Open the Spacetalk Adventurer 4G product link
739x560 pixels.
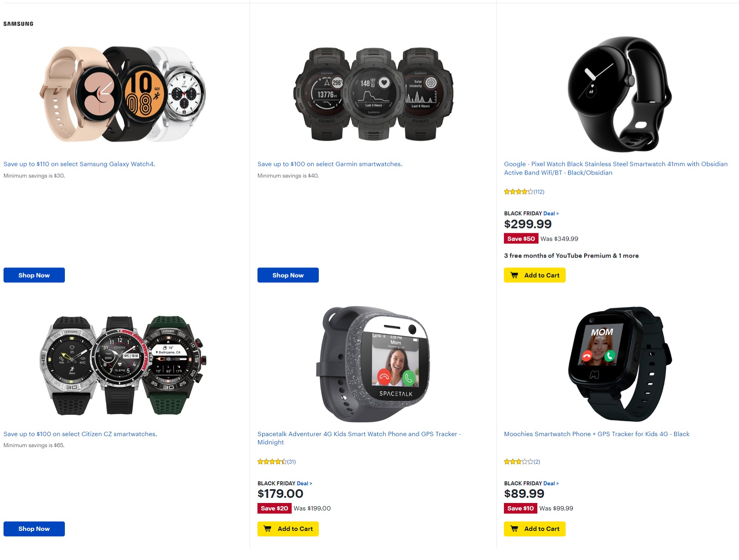click(x=359, y=438)
